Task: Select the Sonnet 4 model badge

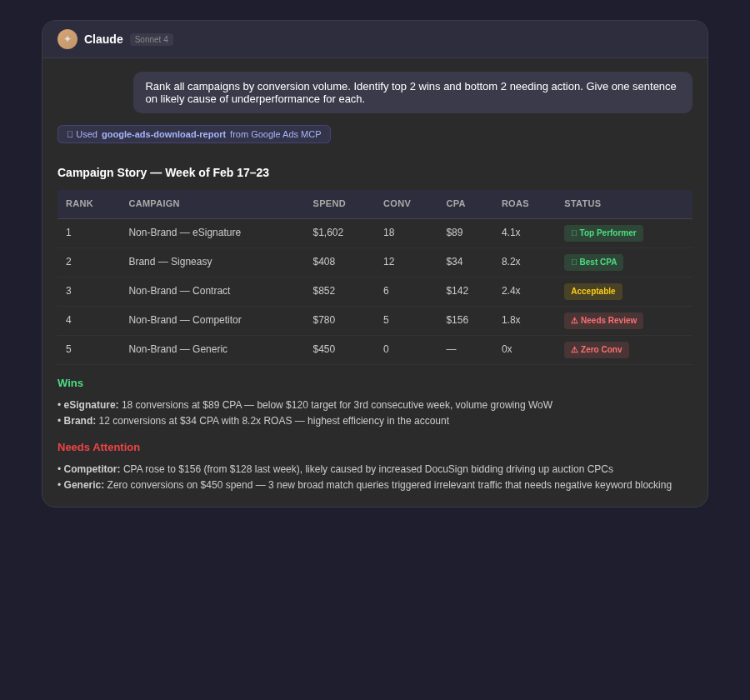Action: coord(151,39)
